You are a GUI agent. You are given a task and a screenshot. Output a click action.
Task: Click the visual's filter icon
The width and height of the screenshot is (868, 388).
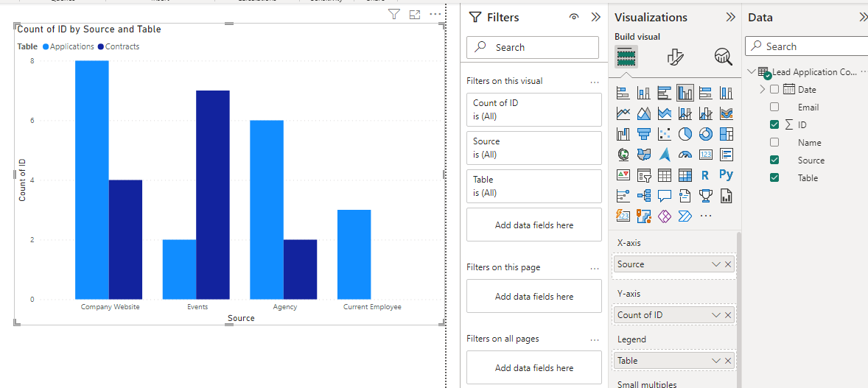(x=393, y=15)
